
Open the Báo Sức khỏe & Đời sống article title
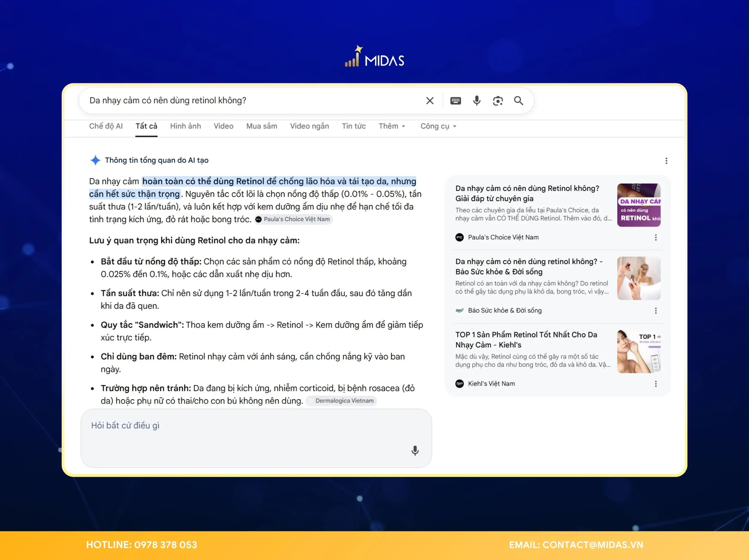(x=528, y=267)
